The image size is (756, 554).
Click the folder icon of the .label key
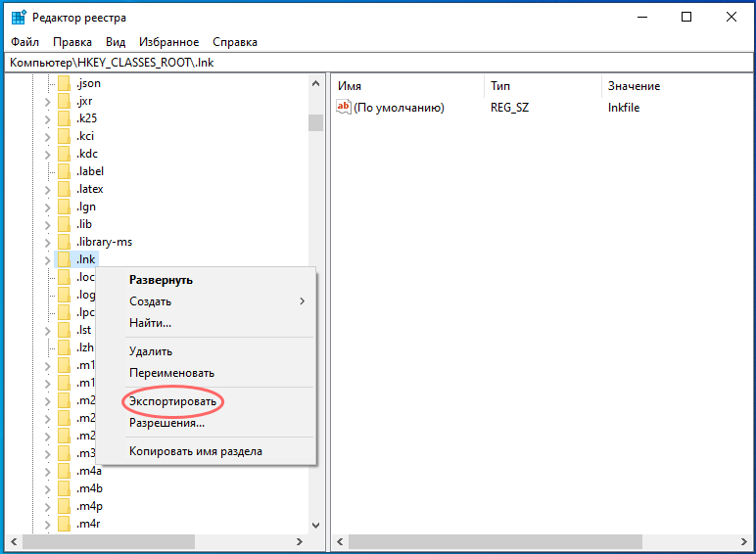tap(64, 171)
